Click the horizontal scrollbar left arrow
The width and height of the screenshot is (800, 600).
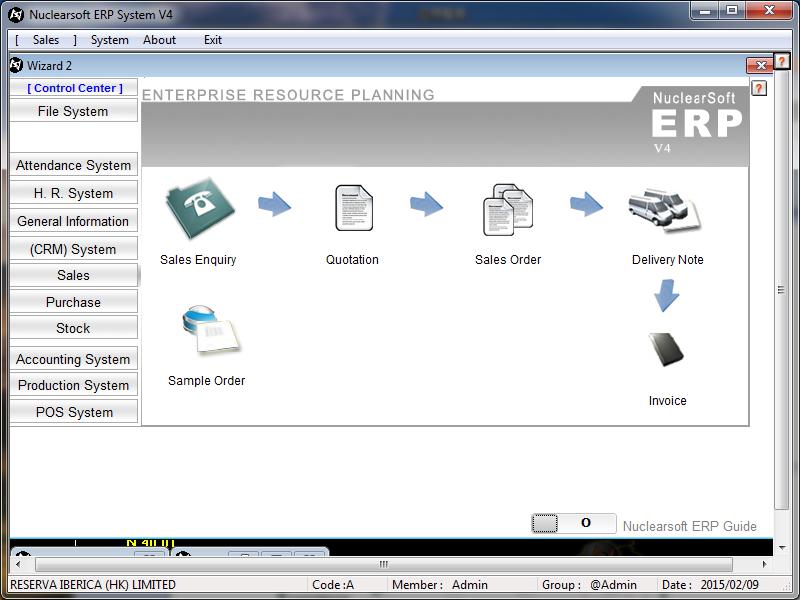click(x=18, y=564)
